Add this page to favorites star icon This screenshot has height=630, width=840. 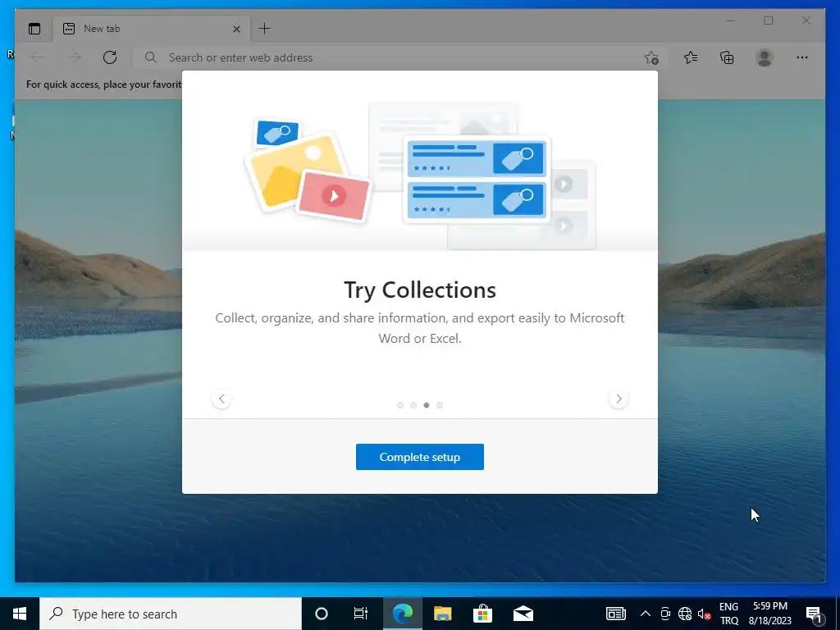click(651, 58)
